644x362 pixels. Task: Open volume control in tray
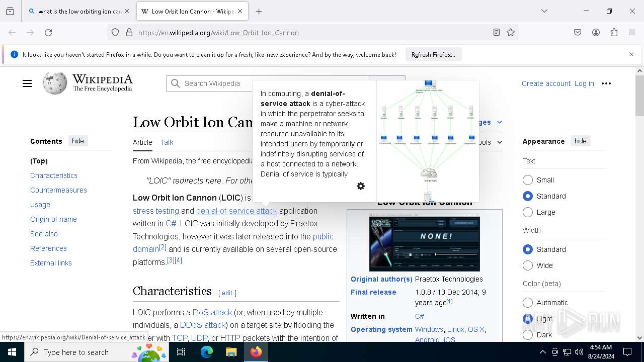[x=579, y=352]
